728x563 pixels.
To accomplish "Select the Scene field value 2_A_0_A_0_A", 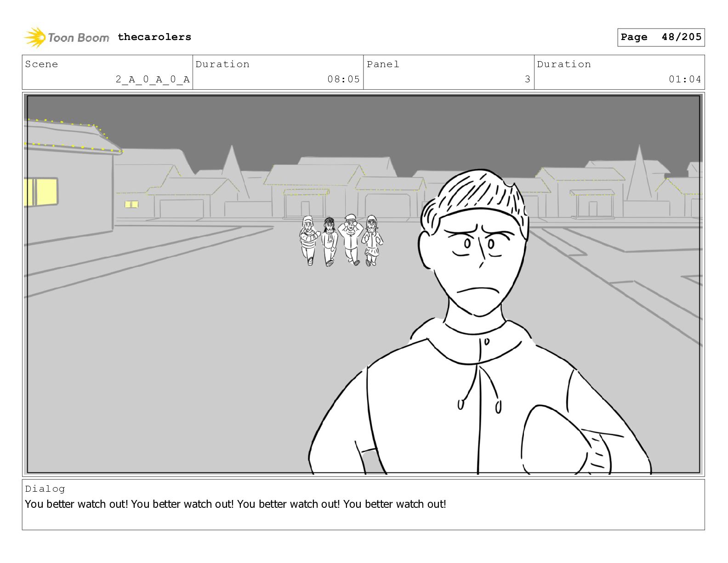I will pyautogui.click(x=153, y=79).
